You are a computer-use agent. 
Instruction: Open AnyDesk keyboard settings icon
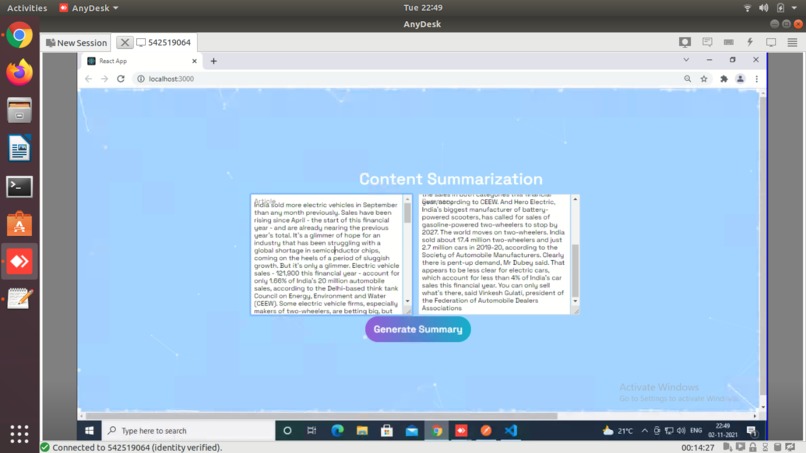(x=728, y=42)
